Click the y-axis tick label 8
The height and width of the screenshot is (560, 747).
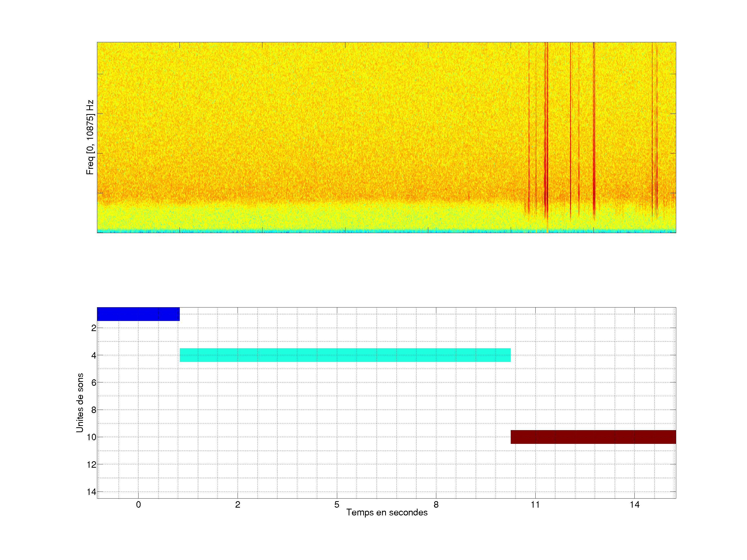pyautogui.click(x=94, y=410)
